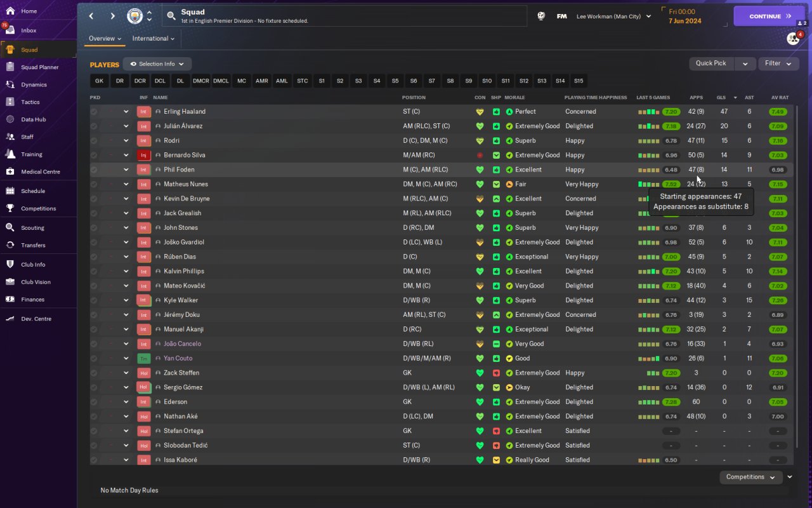The height and width of the screenshot is (508, 812).
Task: Open the world globe icon
Action: point(541,17)
